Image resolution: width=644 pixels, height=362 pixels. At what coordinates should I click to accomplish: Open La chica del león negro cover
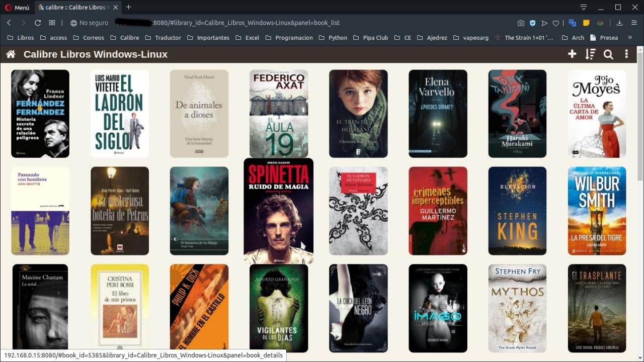[358, 308]
